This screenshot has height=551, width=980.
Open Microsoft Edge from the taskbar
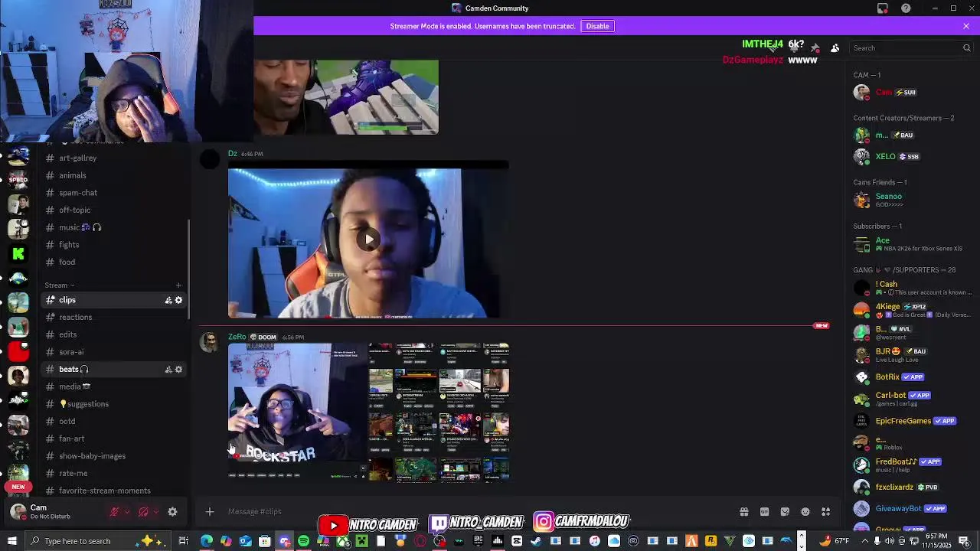click(x=207, y=541)
